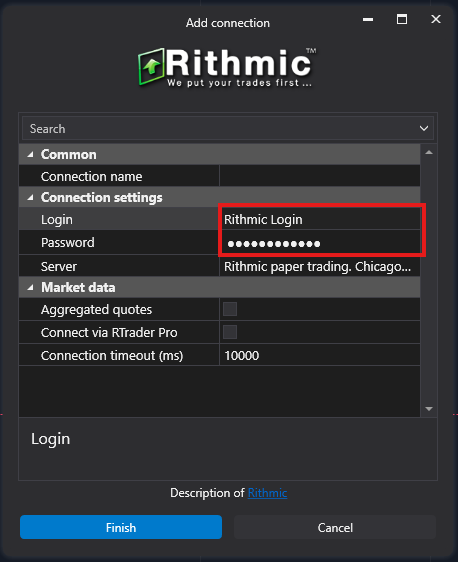
Task: Collapse the Connection settings section
Action: tap(30, 197)
